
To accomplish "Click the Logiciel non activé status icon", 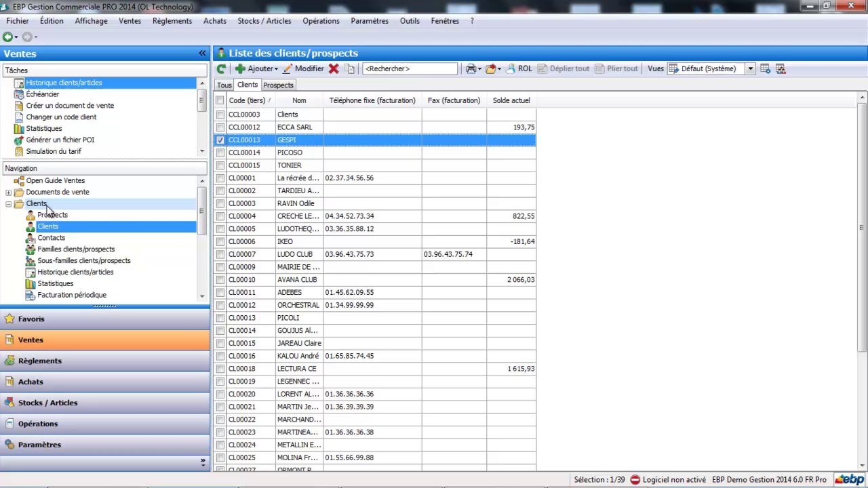I will (x=635, y=480).
